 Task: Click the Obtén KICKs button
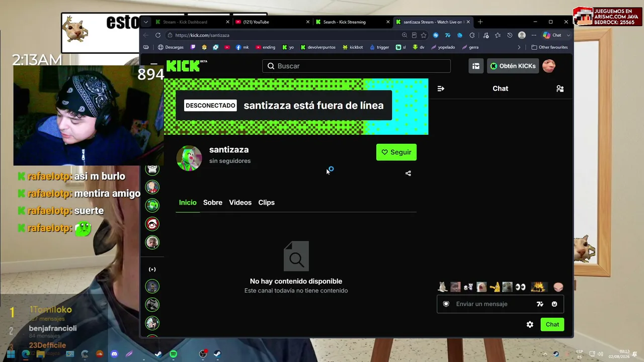(513, 66)
